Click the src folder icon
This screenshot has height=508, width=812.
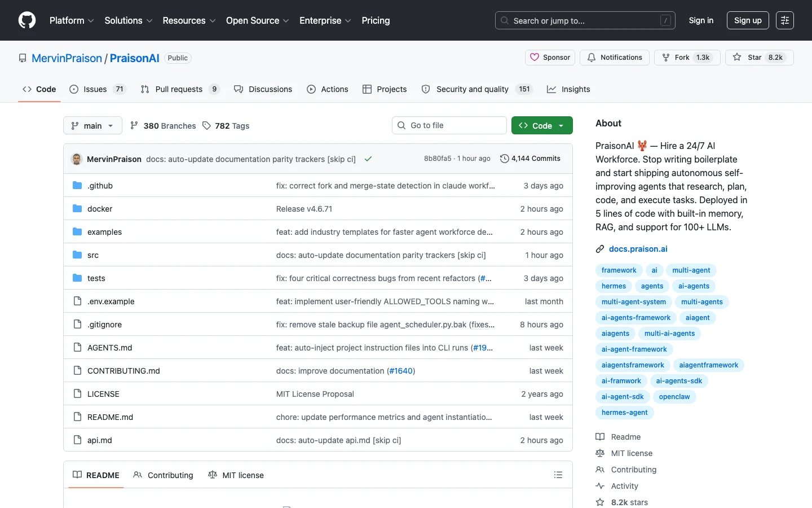(77, 255)
